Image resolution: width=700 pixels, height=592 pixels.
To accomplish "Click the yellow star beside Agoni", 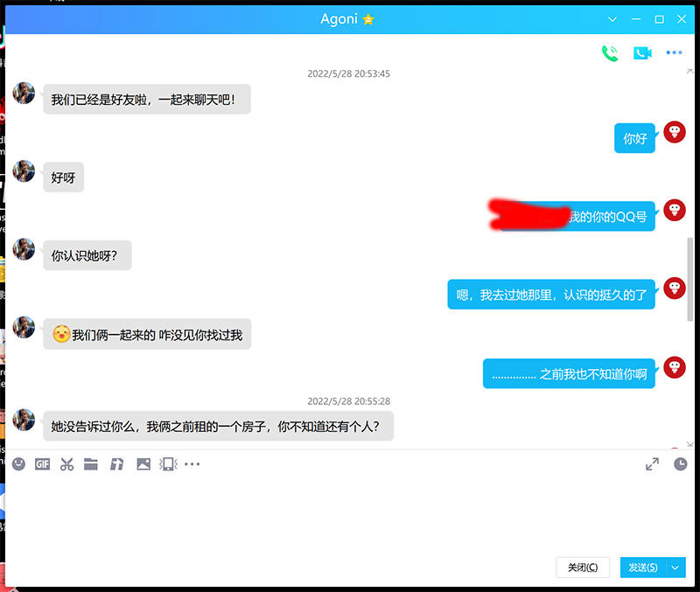I will click(368, 19).
